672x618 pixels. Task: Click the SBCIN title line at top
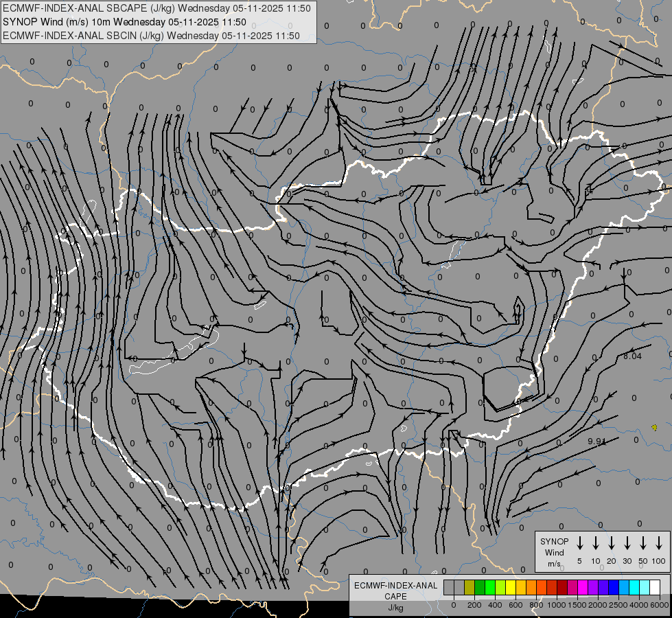151,36
